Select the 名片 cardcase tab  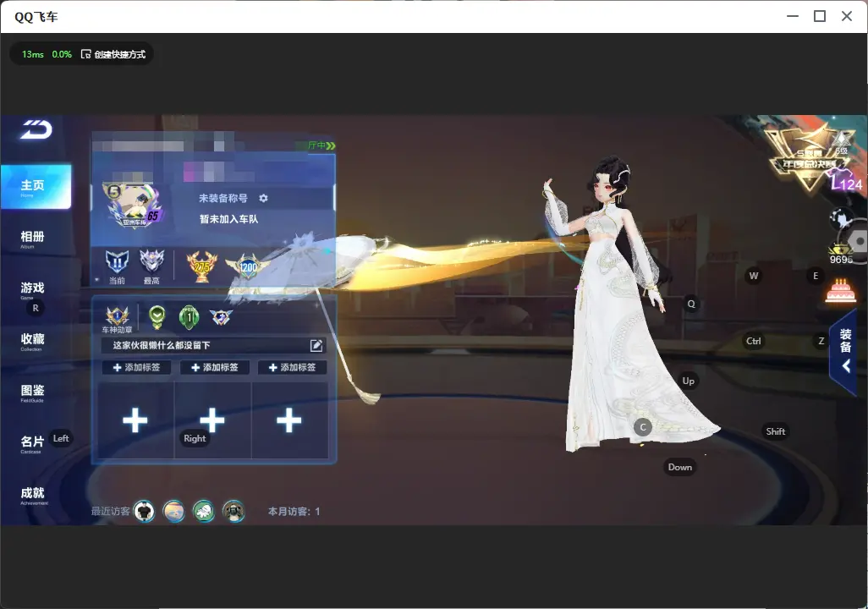click(32, 443)
